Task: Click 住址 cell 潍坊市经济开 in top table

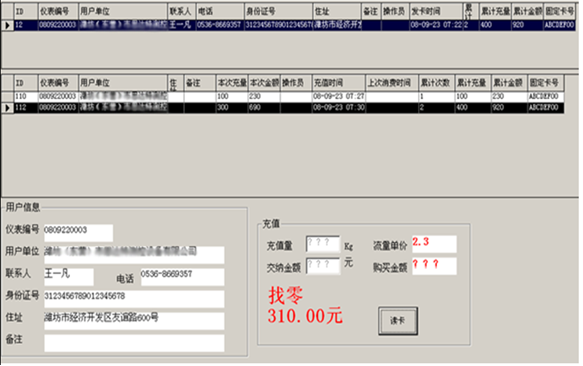Action: (x=337, y=25)
